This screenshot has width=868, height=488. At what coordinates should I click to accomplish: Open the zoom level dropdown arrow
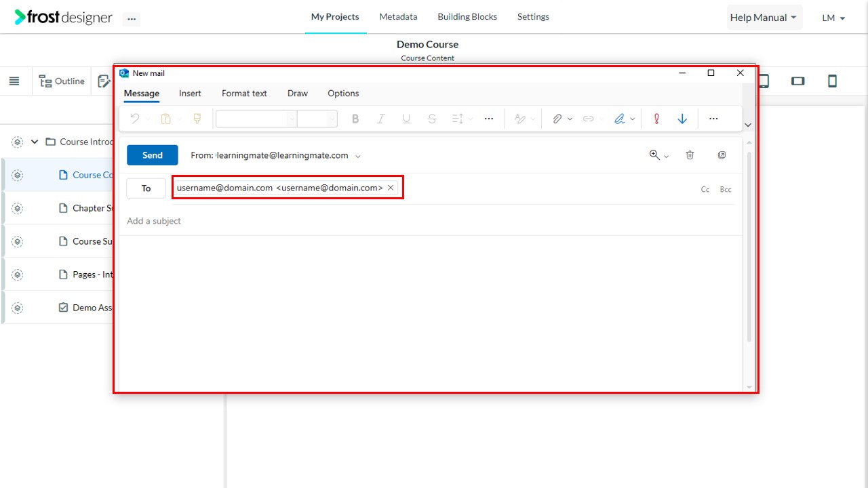[666, 157]
